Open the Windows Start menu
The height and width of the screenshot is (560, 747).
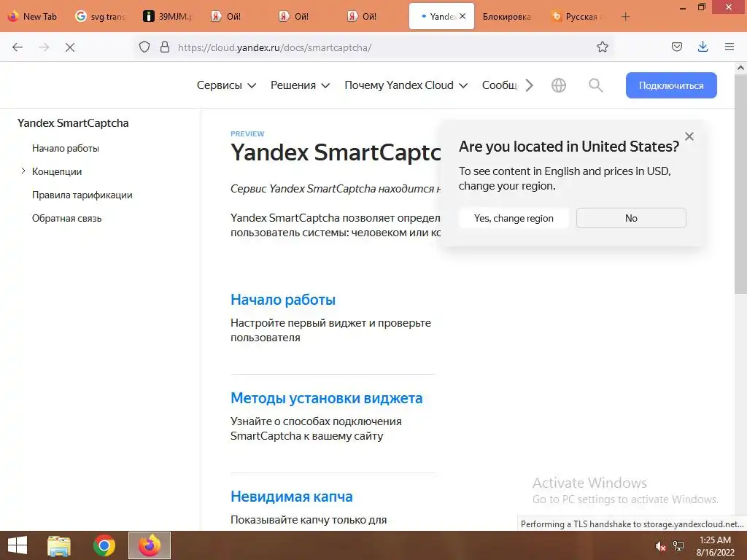click(18, 545)
